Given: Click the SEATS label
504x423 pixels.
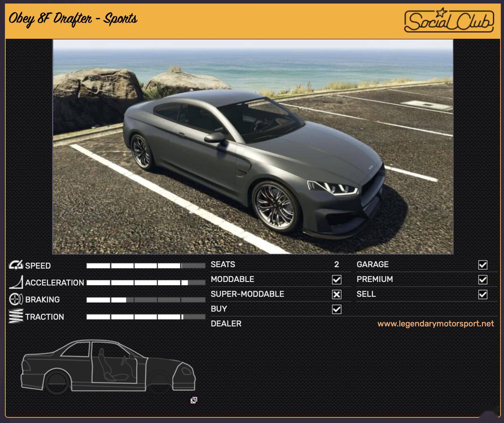Looking at the screenshot, I should click(x=223, y=264).
